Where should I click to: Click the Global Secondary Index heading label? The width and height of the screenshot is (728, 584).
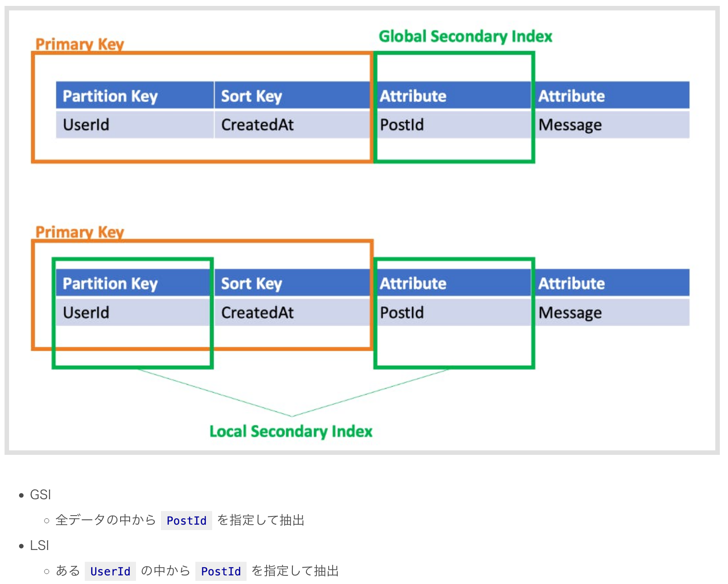pos(465,36)
